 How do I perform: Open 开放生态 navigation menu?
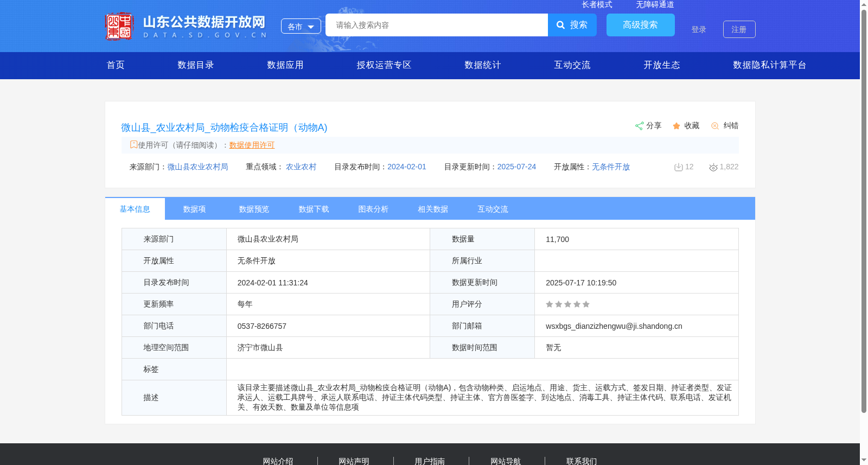click(662, 65)
